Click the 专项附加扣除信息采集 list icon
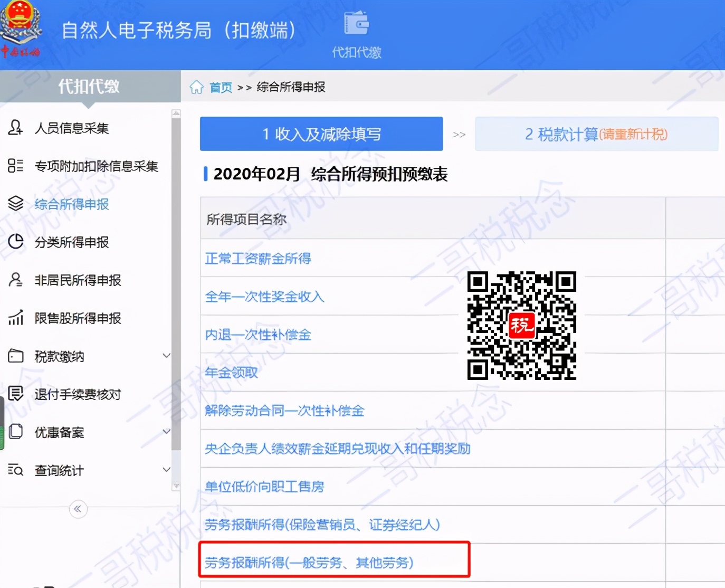The width and height of the screenshot is (725, 588). point(15,166)
